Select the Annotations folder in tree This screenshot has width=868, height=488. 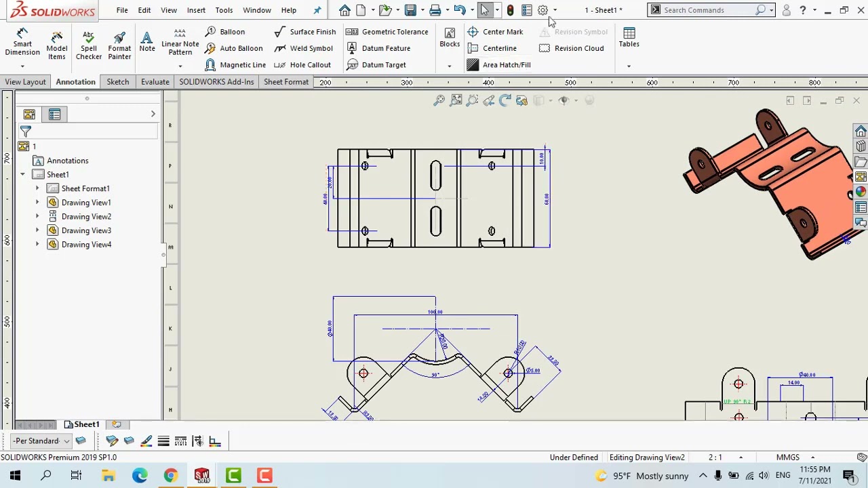coord(67,161)
